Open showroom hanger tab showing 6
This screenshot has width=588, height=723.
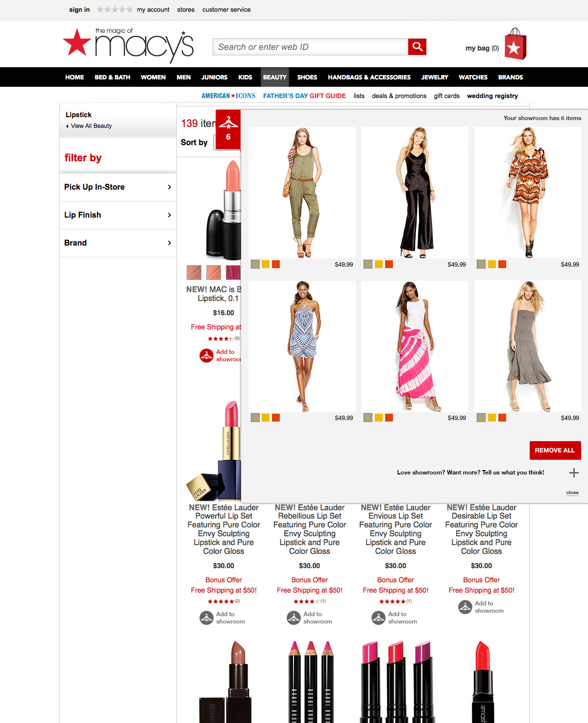click(228, 129)
